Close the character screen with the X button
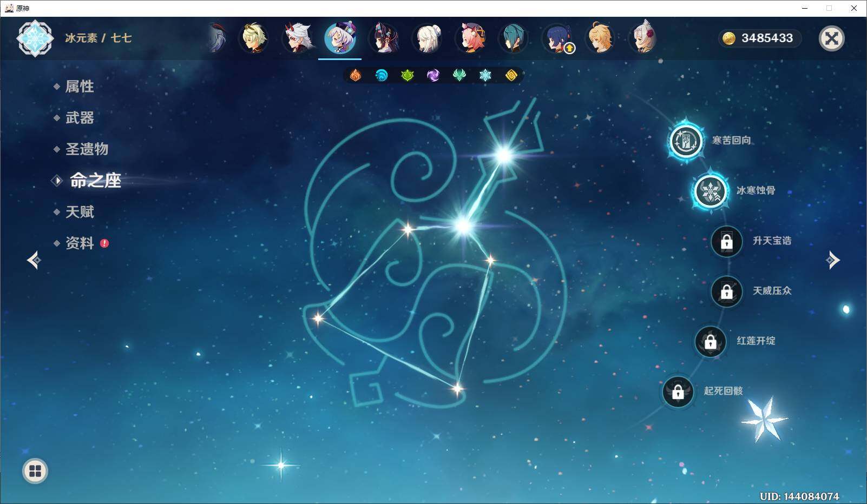This screenshot has width=867, height=504. click(x=832, y=38)
